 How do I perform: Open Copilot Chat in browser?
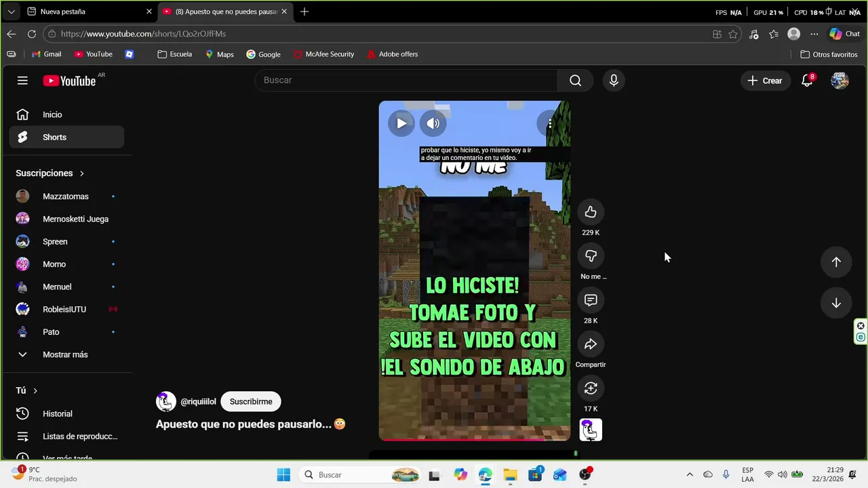844,34
